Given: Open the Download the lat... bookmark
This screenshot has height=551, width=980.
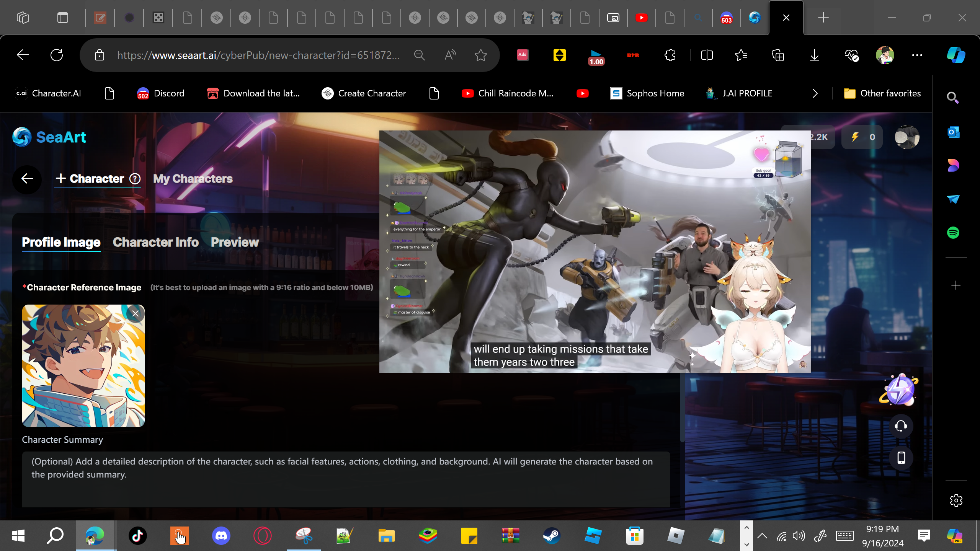Looking at the screenshot, I should click(x=253, y=93).
